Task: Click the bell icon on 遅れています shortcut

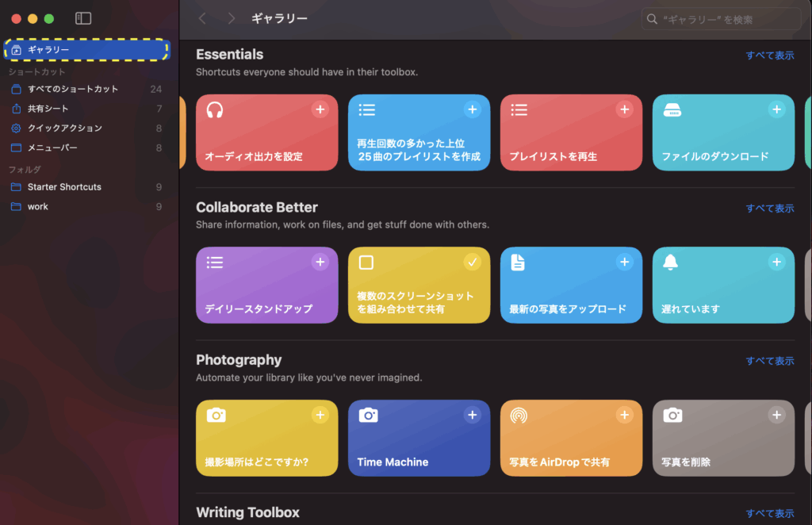Action: [x=671, y=262]
